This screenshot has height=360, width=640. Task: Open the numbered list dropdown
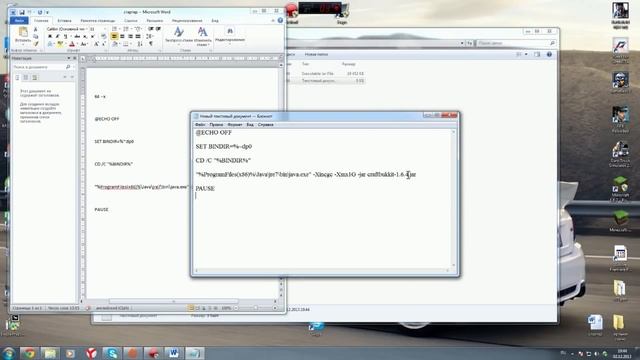(x=131, y=29)
